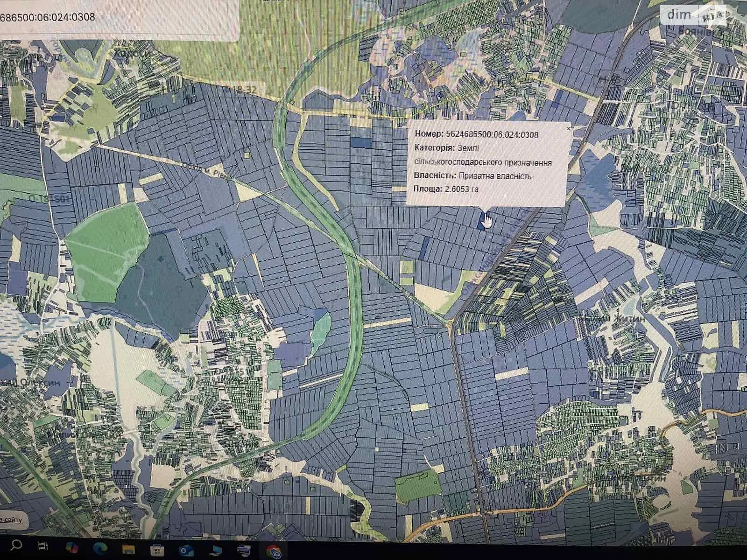
Task: Open Task View from taskbar
Action: pyautogui.click(x=43, y=546)
